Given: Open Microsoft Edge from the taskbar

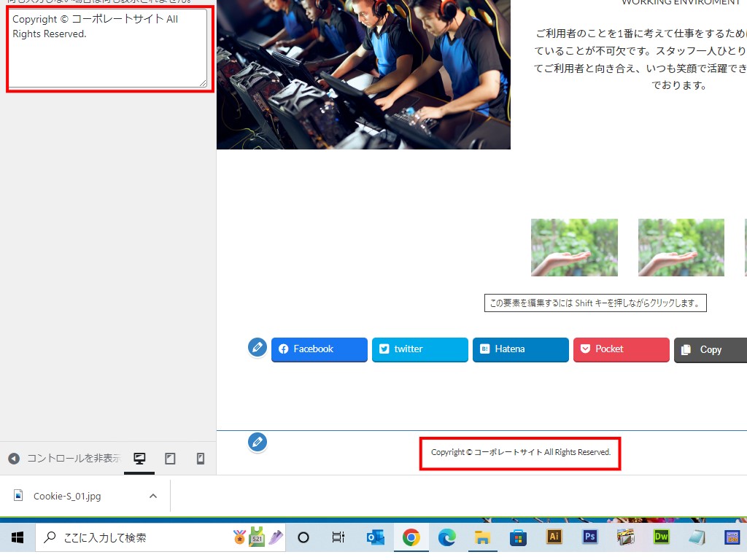Looking at the screenshot, I should point(446,537).
